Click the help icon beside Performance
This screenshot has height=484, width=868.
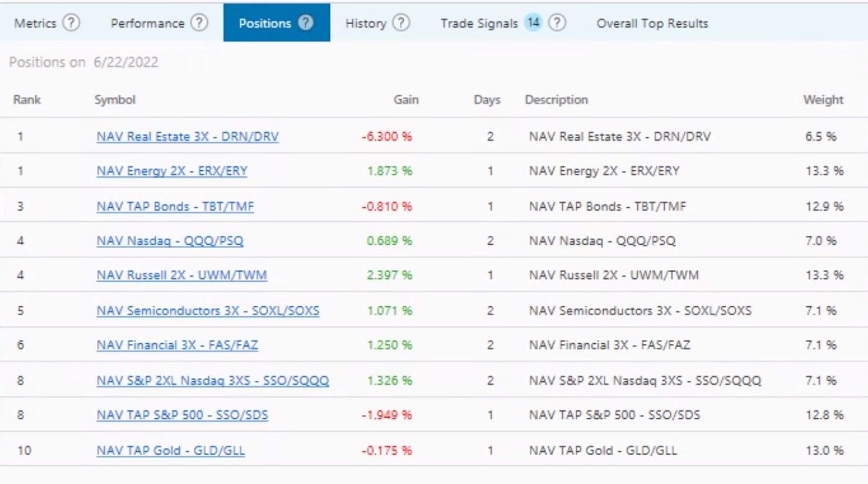pyautogui.click(x=199, y=23)
